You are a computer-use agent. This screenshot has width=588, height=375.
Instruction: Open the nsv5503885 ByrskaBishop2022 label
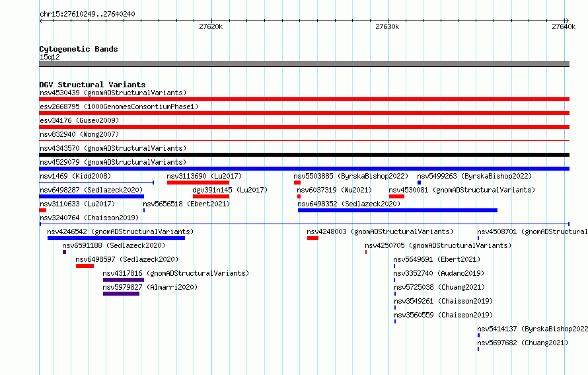(x=351, y=176)
